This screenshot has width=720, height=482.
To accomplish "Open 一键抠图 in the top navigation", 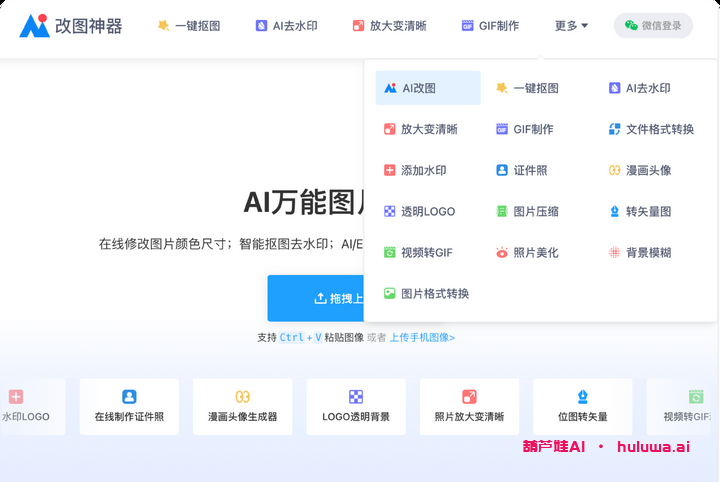I will 189,26.
